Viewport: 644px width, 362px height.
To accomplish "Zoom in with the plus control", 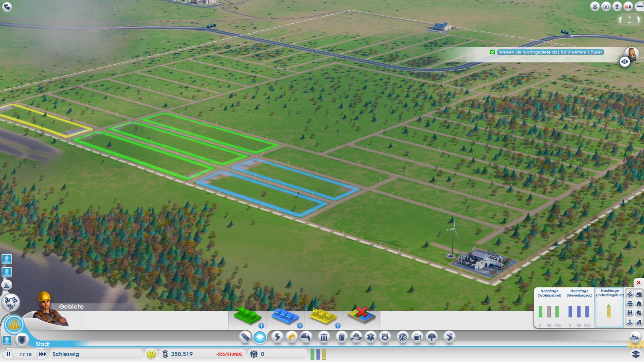I will 629,17.
